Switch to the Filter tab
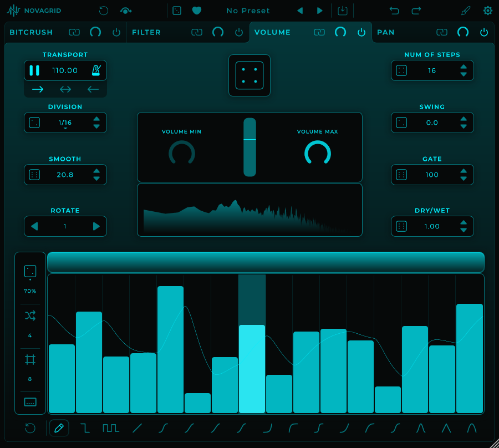Image resolution: width=499 pixels, height=448 pixels. tap(146, 32)
